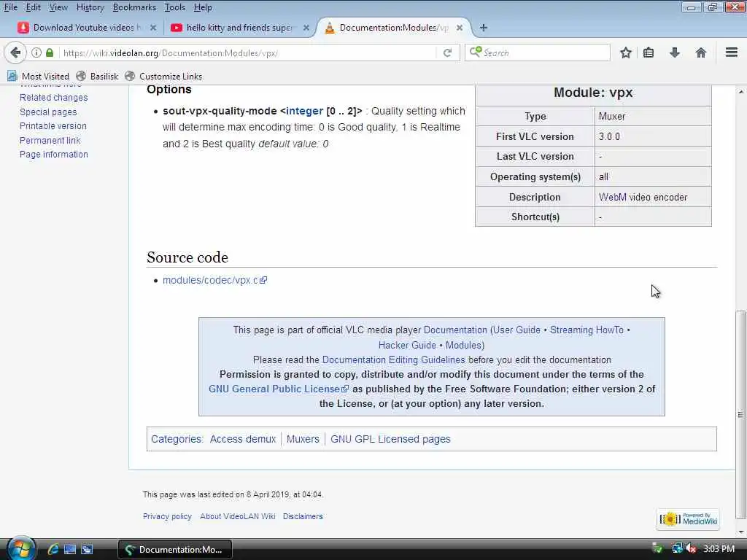Click the integer type link
Viewport: 747px width, 560px height.
click(304, 111)
